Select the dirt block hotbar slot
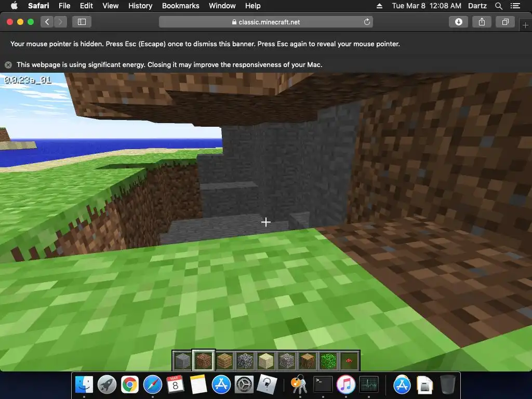Screen dimensions: 532x399 (x=204, y=361)
